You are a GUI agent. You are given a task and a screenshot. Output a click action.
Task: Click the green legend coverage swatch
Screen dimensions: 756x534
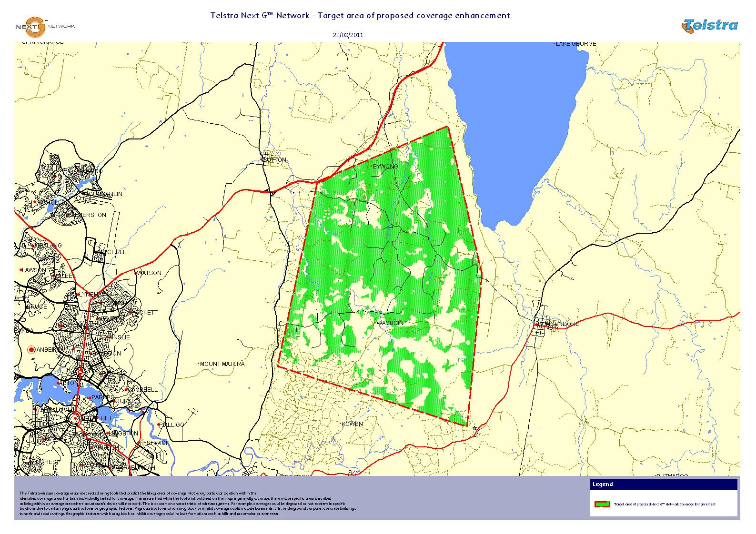pos(602,504)
